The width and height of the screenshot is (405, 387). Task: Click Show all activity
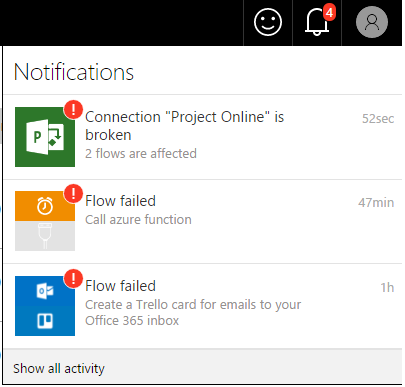pyautogui.click(x=59, y=369)
